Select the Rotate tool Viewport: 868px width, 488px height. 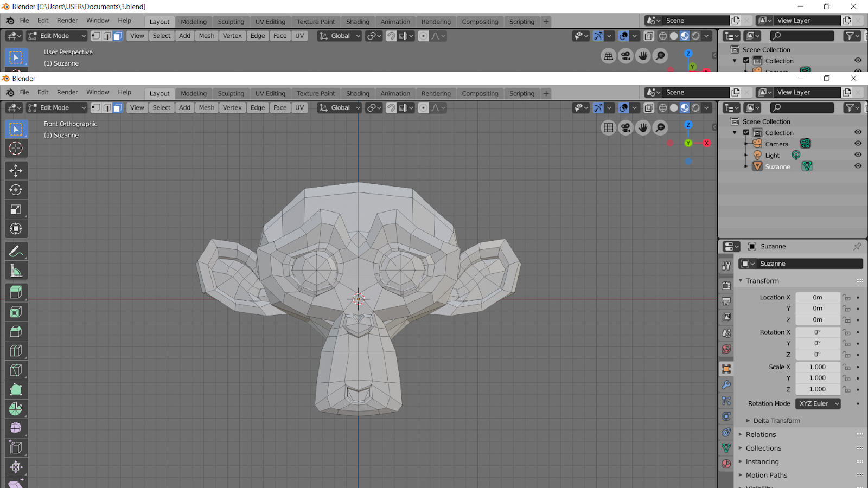click(16, 190)
